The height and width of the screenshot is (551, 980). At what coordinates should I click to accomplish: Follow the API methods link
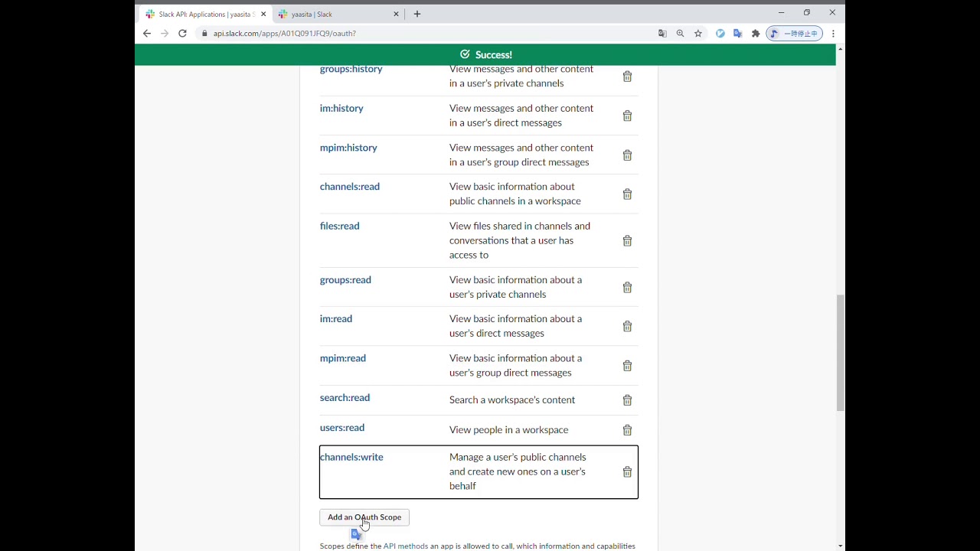[406, 546]
